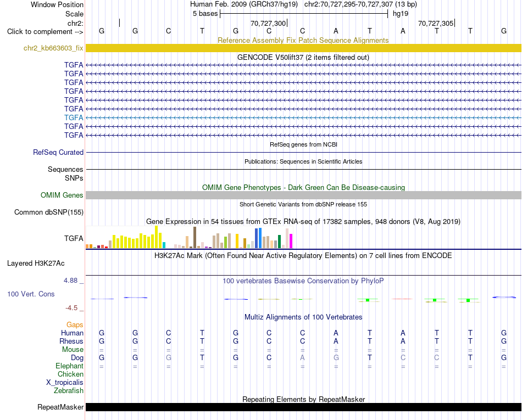Click the 5 bases scale bar

click(304, 14)
